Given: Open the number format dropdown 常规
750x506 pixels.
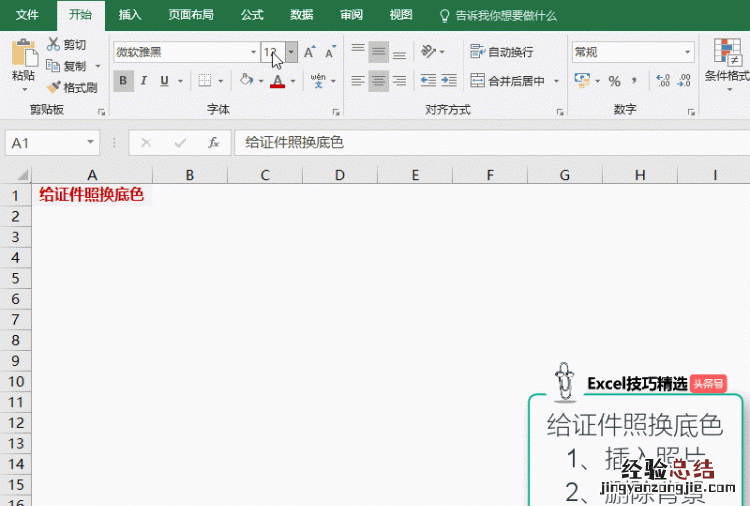Looking at the screenshot, I should pos(688,52).
